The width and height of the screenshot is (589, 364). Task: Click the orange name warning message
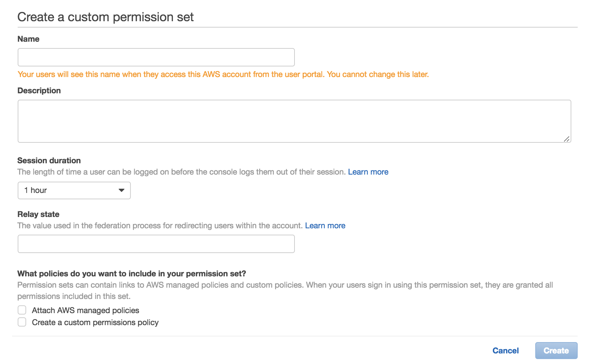(x=223, y=75)
